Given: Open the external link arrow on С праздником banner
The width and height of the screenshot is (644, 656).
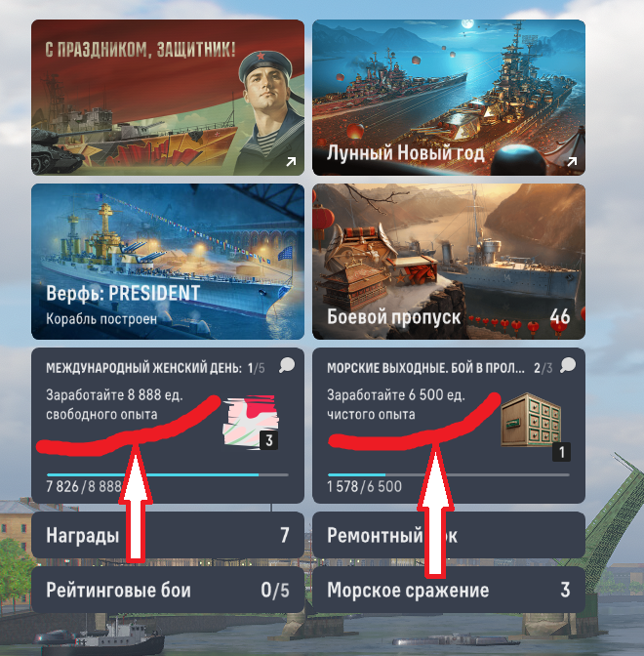Looking at the screenshot, I should [x=291, y=161].
